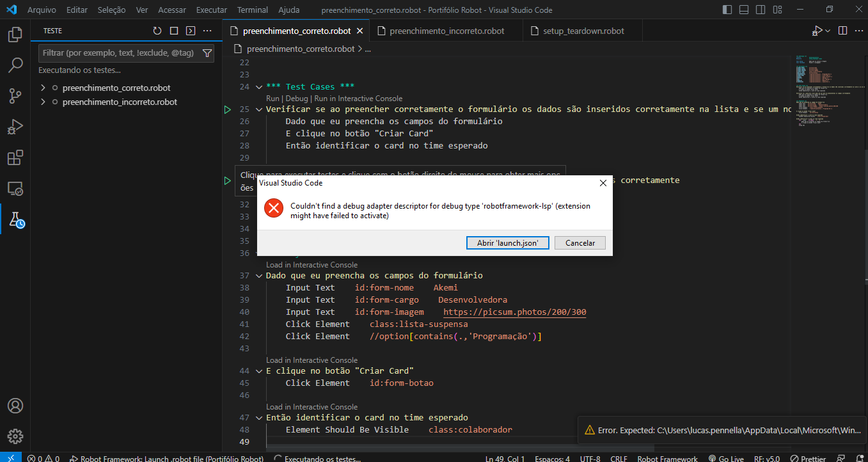Open the Source Control view
868x462 pixels.
[15, 96]
